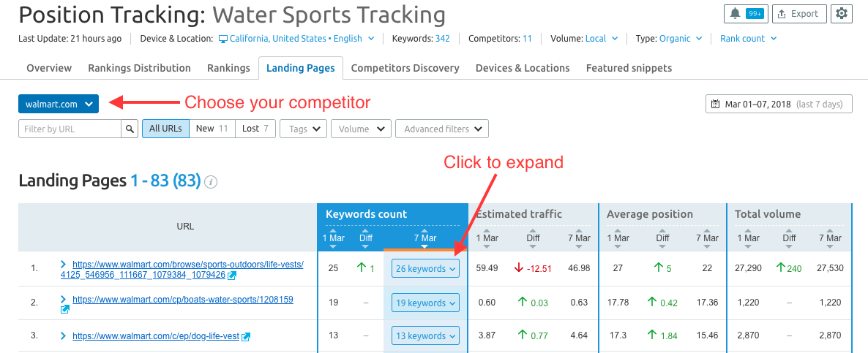Click the Keywords count column header
Image resolution: width=868 pixels, height=353 pixels.
[x=367, y=214]
